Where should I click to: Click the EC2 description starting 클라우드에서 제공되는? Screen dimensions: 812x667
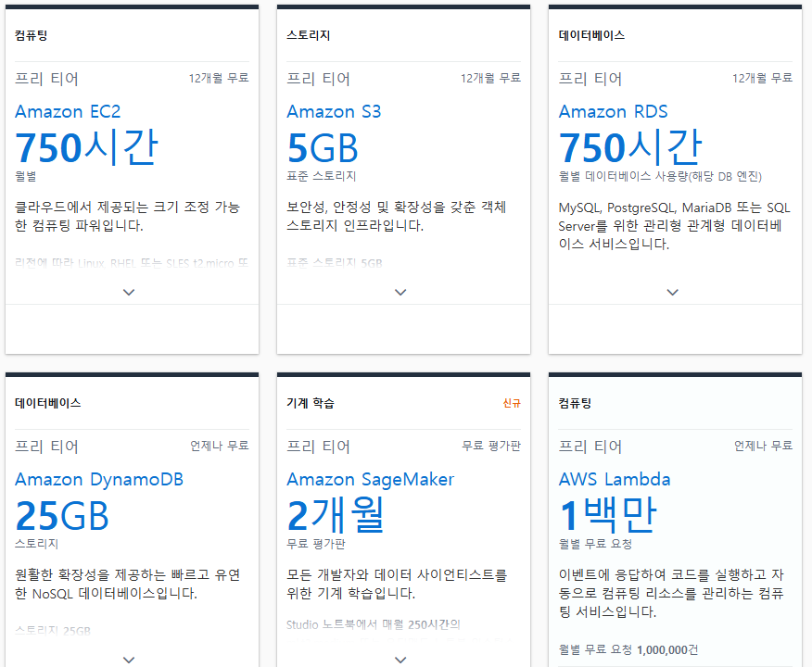(x=127, y=216)
